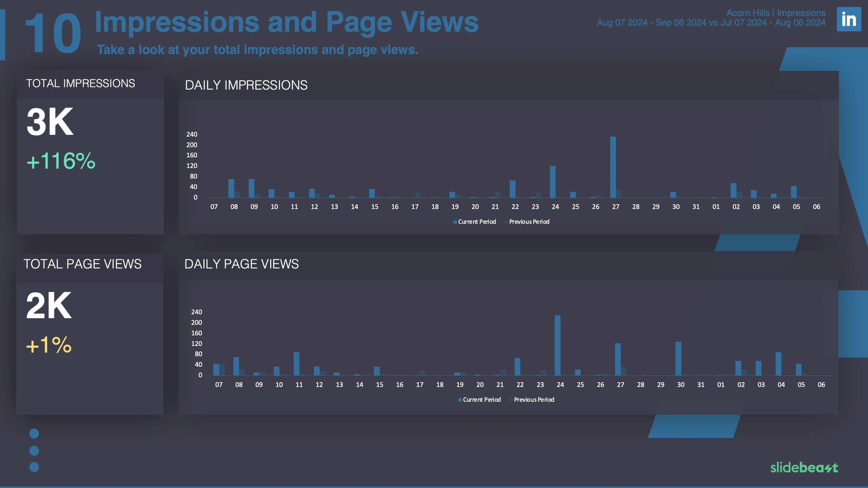868x488 pixels.
Task: Click the slide number 10
Action: tap(53, 33)
